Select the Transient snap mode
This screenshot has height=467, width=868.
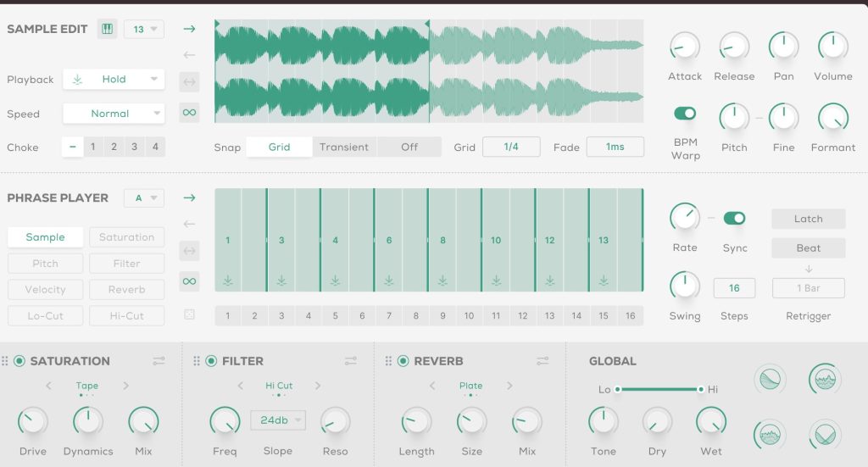click(344, 147)
